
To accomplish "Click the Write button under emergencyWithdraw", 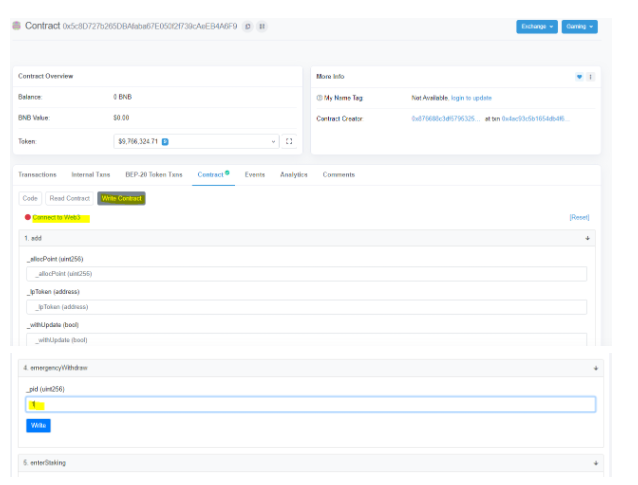I will pos(38,426).
